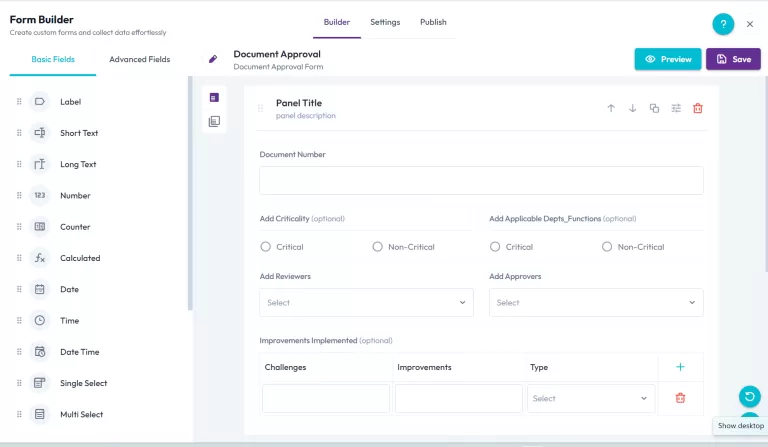Click the Document Number input field
The width and height of the screenshot is (768, 447).
pyautogui.click(x=481, y=180)
